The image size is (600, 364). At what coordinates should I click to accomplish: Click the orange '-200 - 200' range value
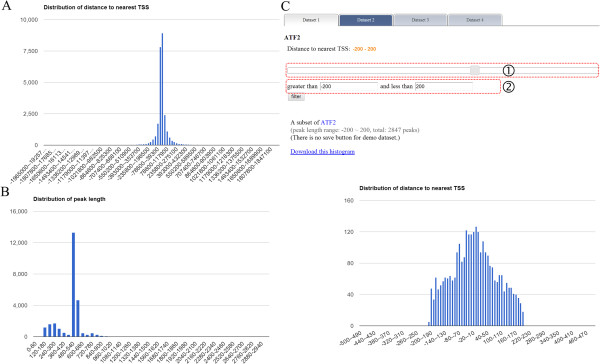tap(364, 49)
